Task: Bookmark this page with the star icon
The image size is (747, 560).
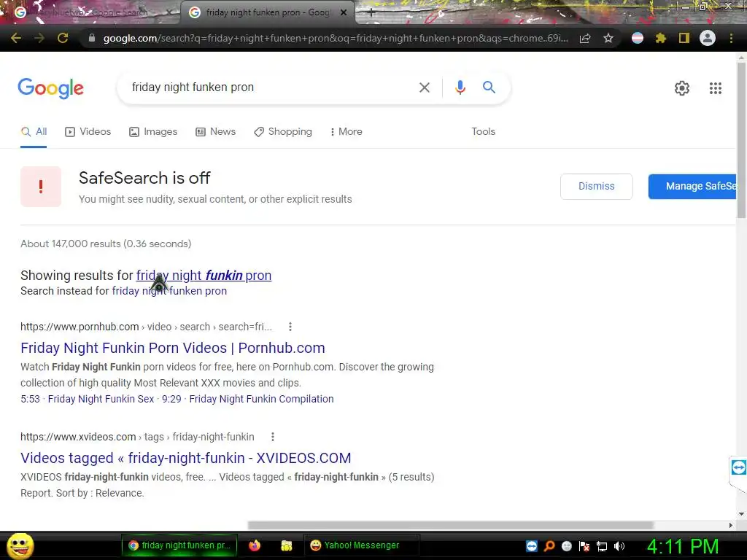Action: tap(608, 38)
